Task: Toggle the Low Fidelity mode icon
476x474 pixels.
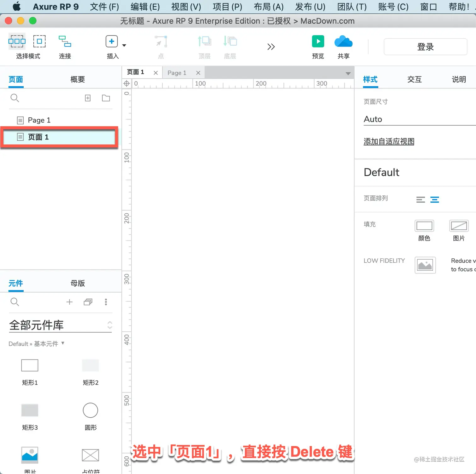Action: point(425,265)
